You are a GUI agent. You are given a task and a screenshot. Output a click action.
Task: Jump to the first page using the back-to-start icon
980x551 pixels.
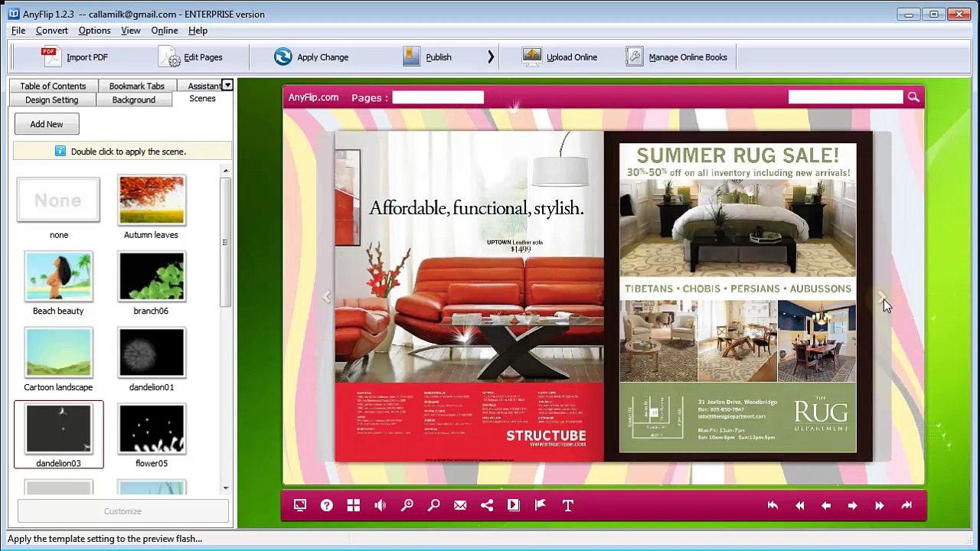point(773,505)
